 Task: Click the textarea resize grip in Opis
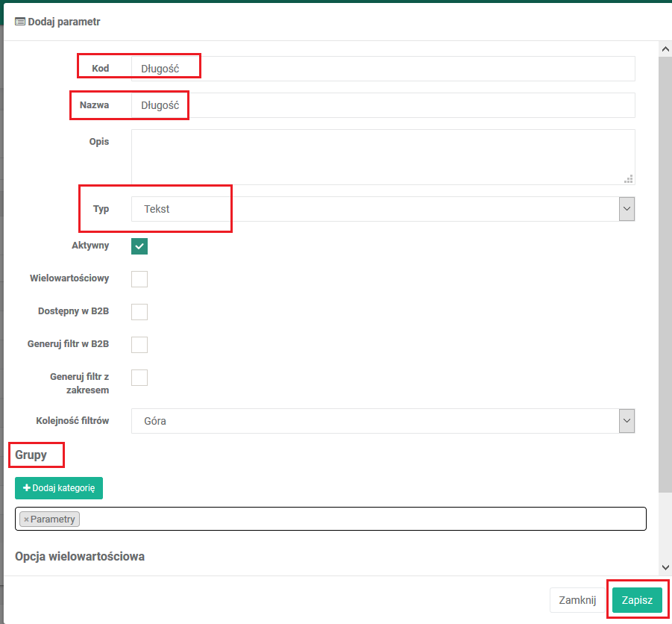pos(629,178)
